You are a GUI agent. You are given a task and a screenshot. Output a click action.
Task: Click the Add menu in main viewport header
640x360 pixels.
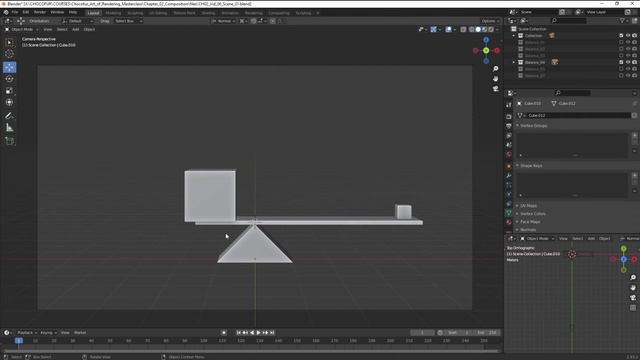point(76,29)
